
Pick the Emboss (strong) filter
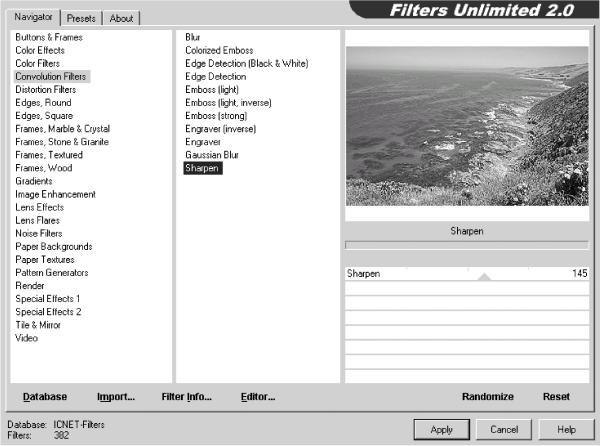(216, 116)
